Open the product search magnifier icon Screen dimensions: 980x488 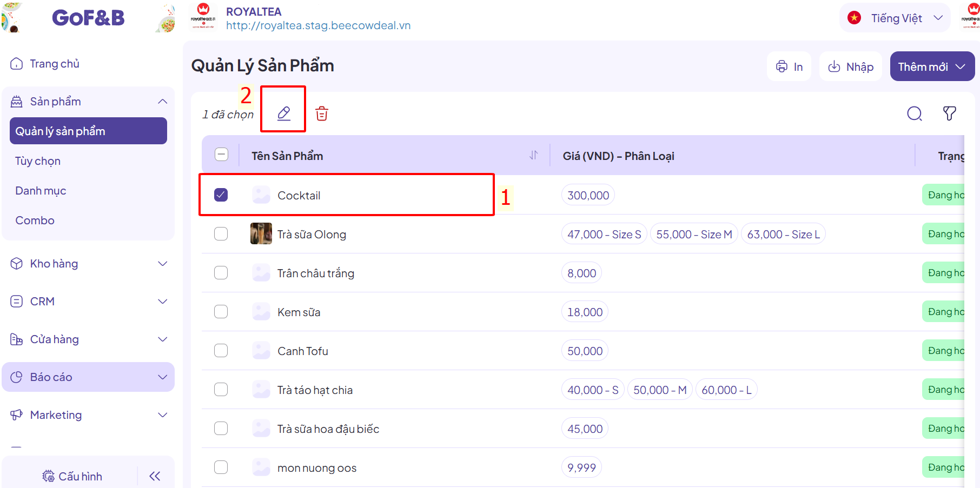pyautogui.click(x=915, y=113)
